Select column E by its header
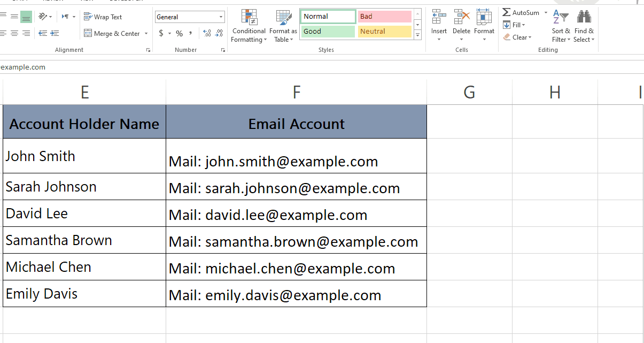 84,92
